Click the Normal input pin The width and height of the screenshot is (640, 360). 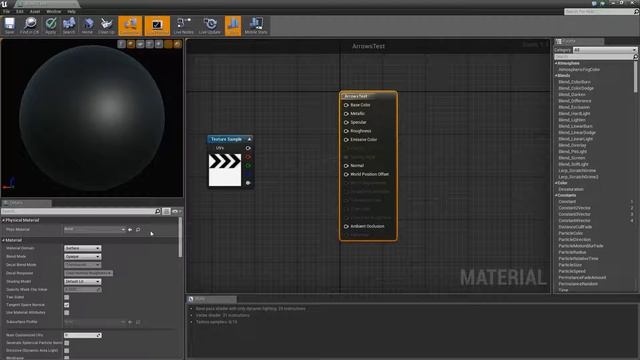(346, 166)
